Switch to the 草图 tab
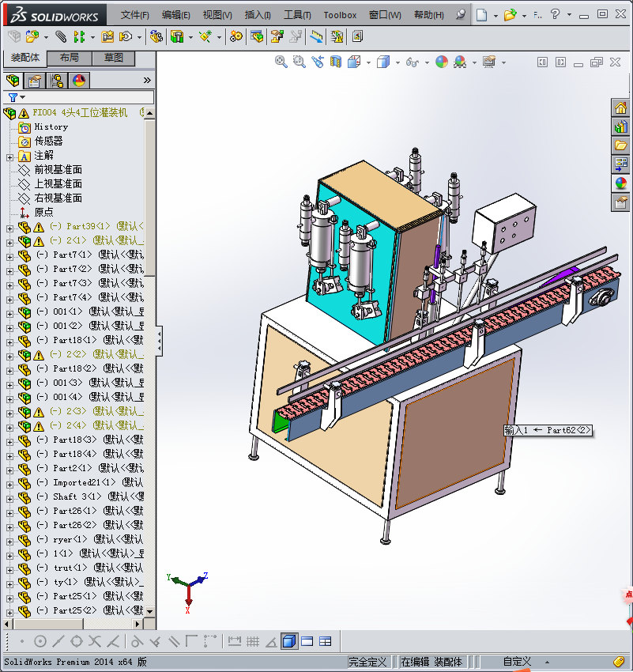The height and width of the screenshot is (672, 633). pyautogui.click(x=114, y=58)
